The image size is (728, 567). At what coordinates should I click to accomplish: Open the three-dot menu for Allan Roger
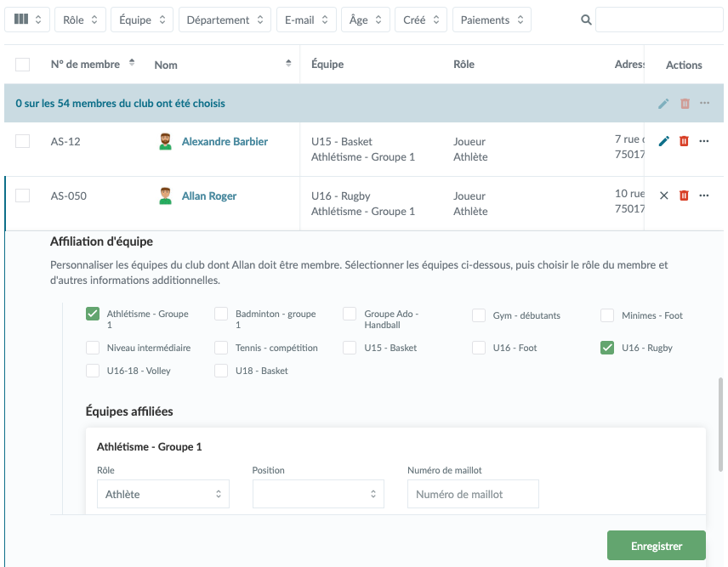point(704,196)
